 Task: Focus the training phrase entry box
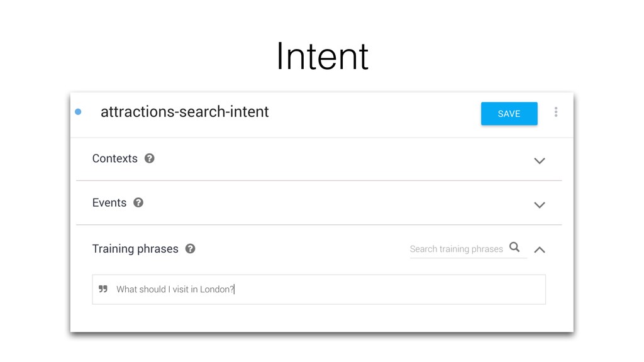(x=319, y=289)
